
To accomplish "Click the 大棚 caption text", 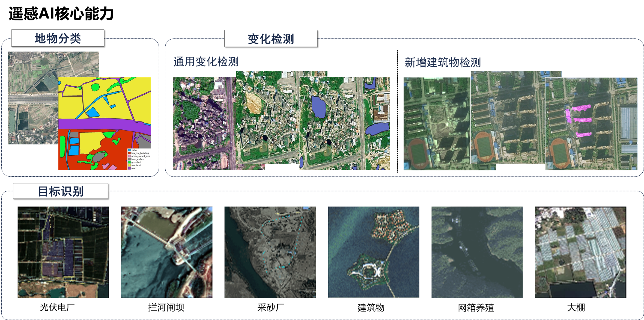I will pyautogui.click(x=576, y=308).
